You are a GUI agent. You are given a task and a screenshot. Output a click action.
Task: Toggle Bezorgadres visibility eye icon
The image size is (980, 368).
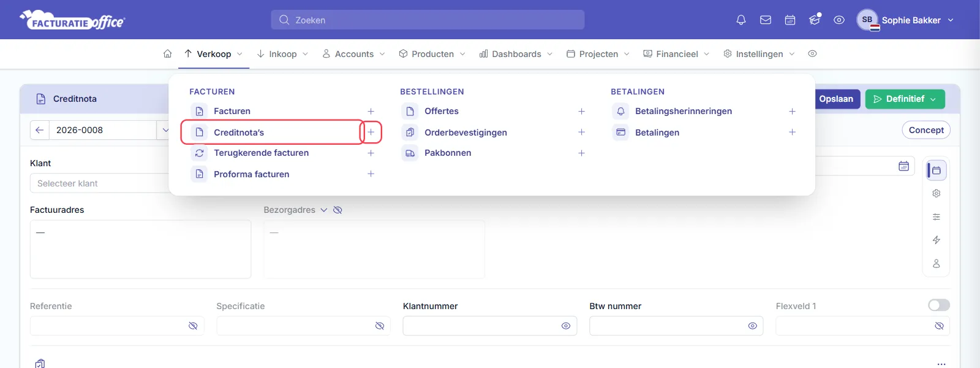tap(337, 210)
